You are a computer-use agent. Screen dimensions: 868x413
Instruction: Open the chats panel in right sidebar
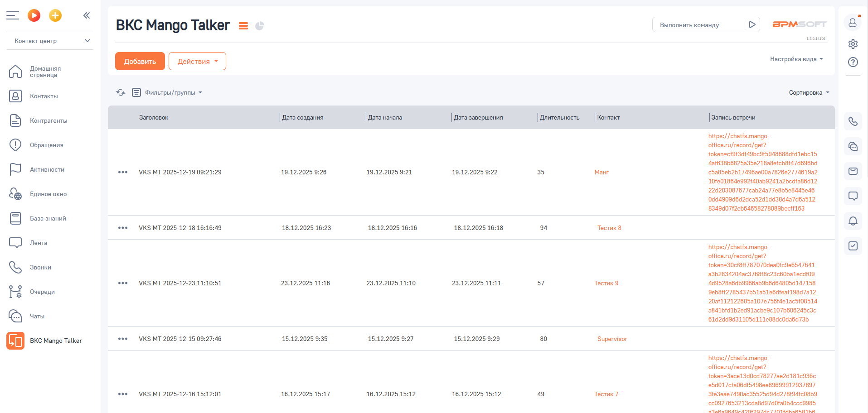click(x=853, y=146)
